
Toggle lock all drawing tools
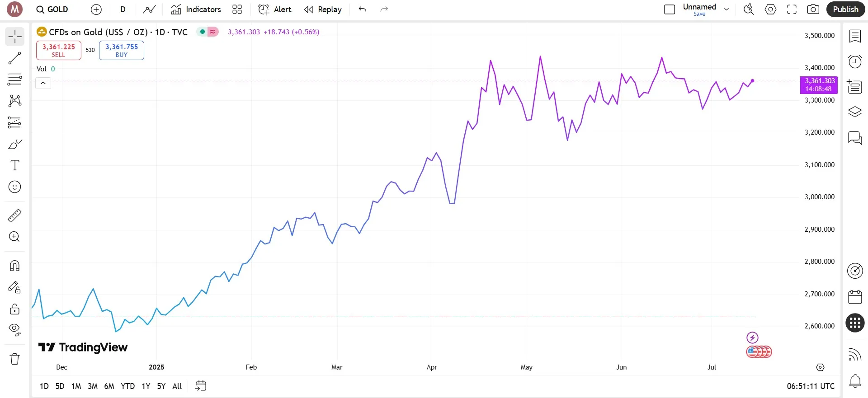[x=14, y=309]
